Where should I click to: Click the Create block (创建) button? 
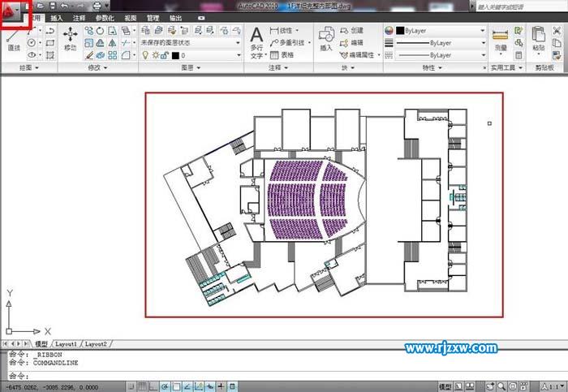pyautogui.click(x=351, y=31)
